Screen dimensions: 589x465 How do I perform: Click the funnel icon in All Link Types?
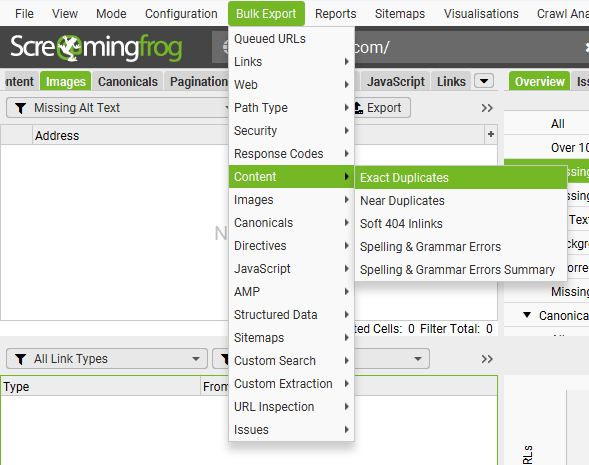(21, 359)
